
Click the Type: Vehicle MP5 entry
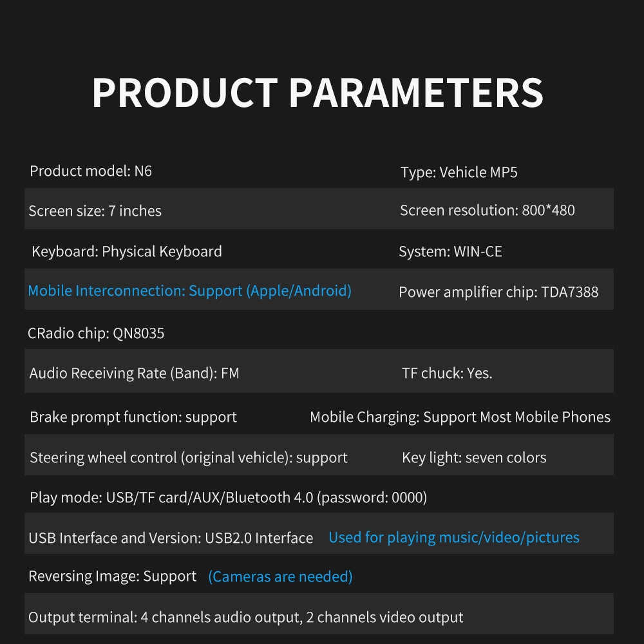coord(459,172)
